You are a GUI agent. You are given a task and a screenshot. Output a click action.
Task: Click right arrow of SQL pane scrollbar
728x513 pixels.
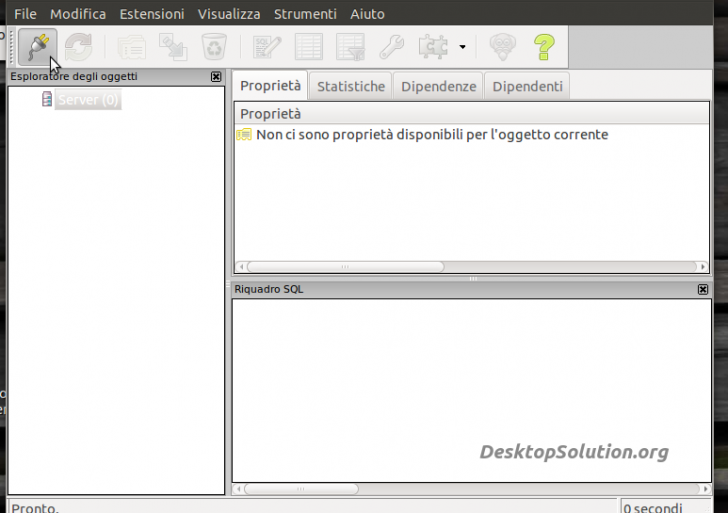(706, 489)
